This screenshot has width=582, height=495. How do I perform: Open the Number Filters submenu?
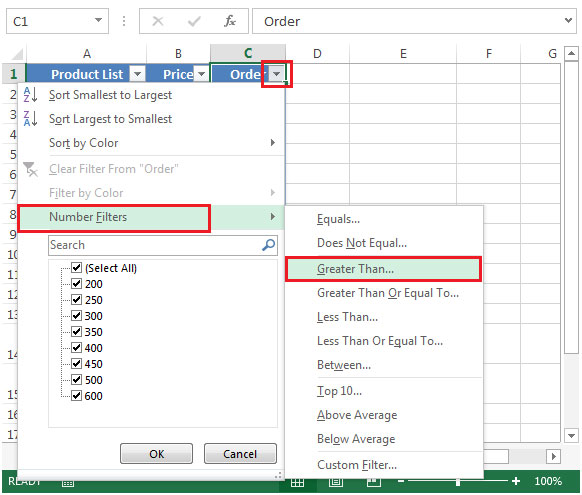coord(151,217)
